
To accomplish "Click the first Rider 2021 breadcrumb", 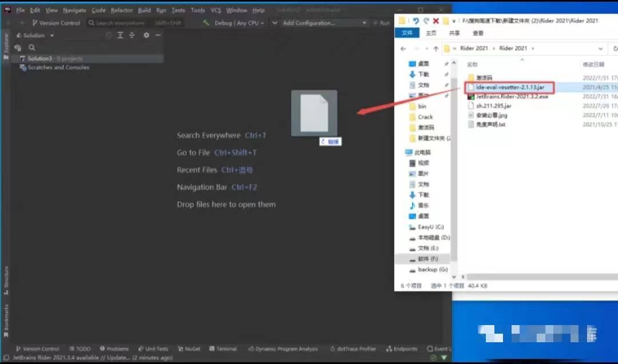I will click(474, 49).
